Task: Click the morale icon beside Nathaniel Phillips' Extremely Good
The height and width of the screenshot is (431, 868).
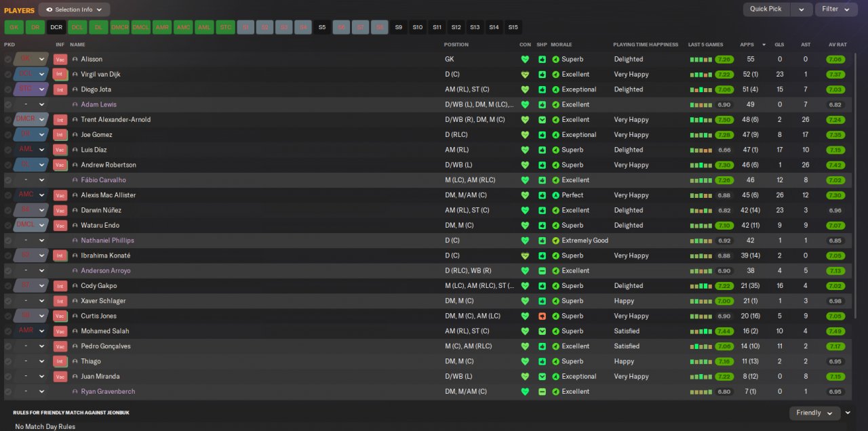Action: click(555, 241)
